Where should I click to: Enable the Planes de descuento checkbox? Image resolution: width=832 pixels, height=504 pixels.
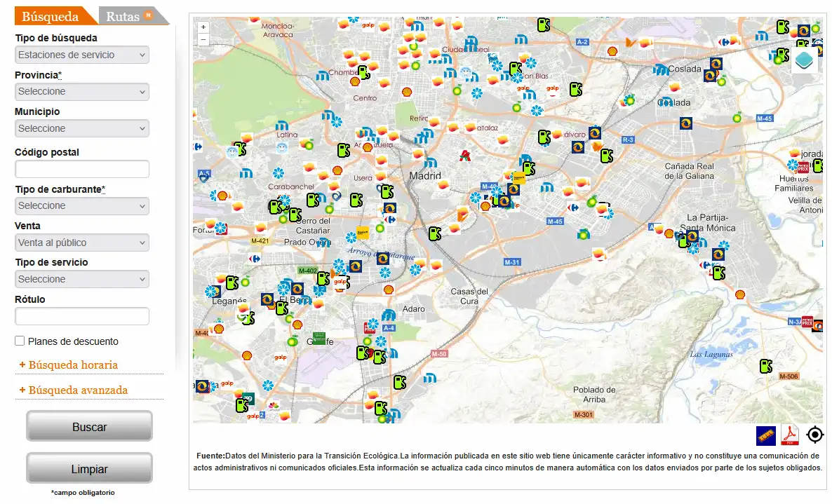[19, 341]
